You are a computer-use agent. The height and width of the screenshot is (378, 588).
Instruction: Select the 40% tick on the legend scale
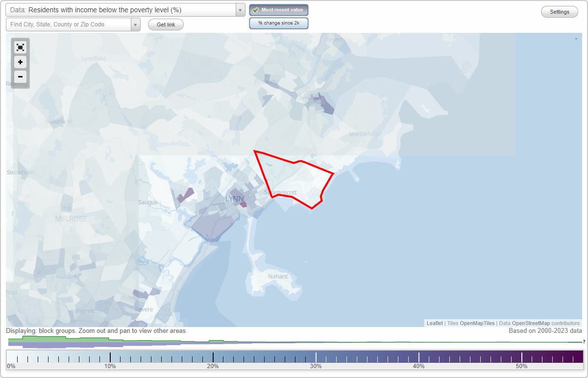pyautogui.click(x=419, y=356)
